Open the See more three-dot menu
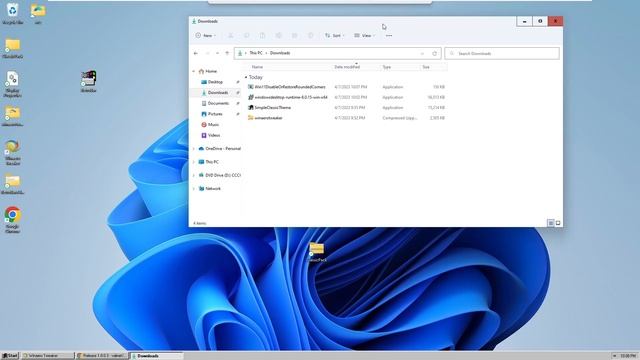The image size is (640, 360). click(x=389, y=36)
